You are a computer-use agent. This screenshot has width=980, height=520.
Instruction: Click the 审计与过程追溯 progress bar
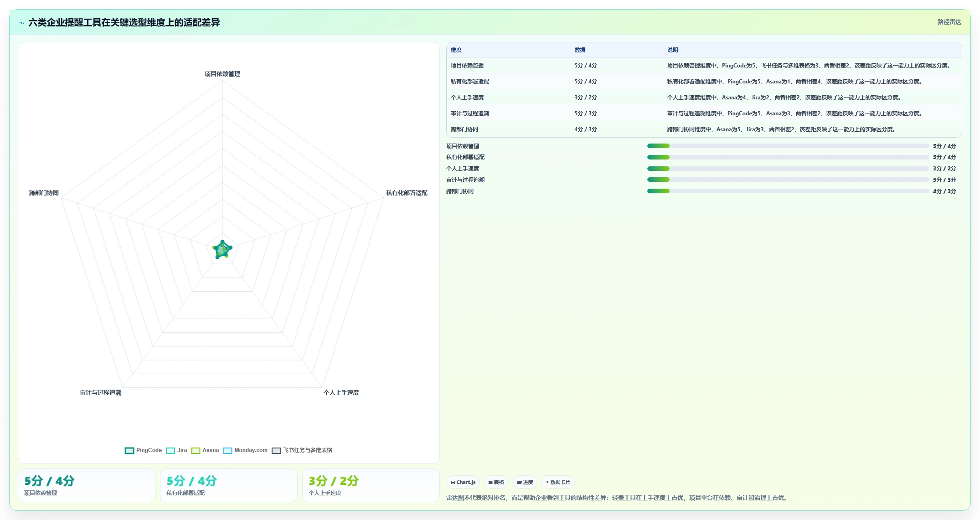[x=788, y=180]
